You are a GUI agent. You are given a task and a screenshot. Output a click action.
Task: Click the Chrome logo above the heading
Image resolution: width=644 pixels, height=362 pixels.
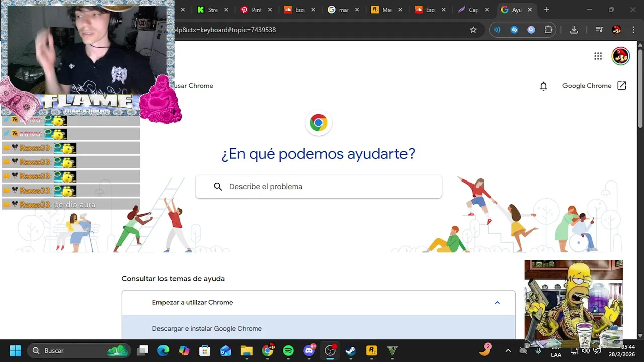coord(318,123)
